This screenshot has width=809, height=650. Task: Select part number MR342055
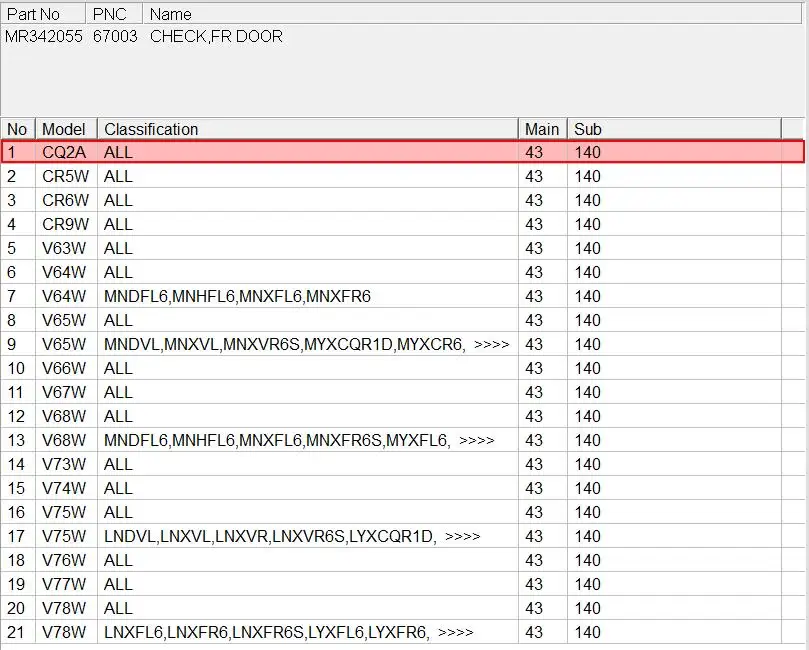pos(44,37)
